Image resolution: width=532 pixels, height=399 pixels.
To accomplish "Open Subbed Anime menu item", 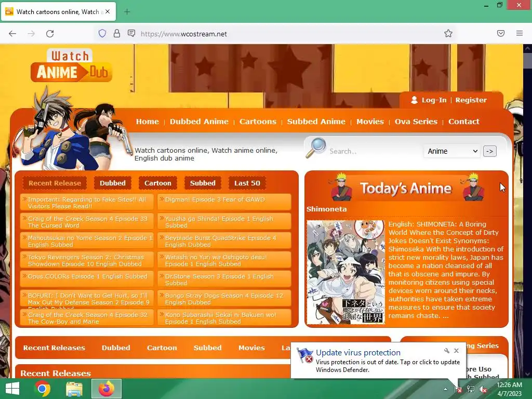I will (316, 122).
